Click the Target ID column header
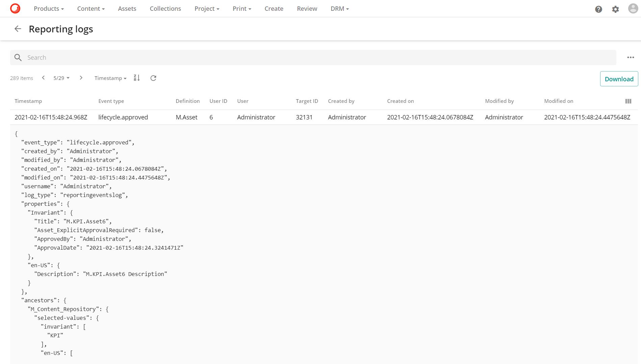The image size is (641, 364). pos(307,101)
